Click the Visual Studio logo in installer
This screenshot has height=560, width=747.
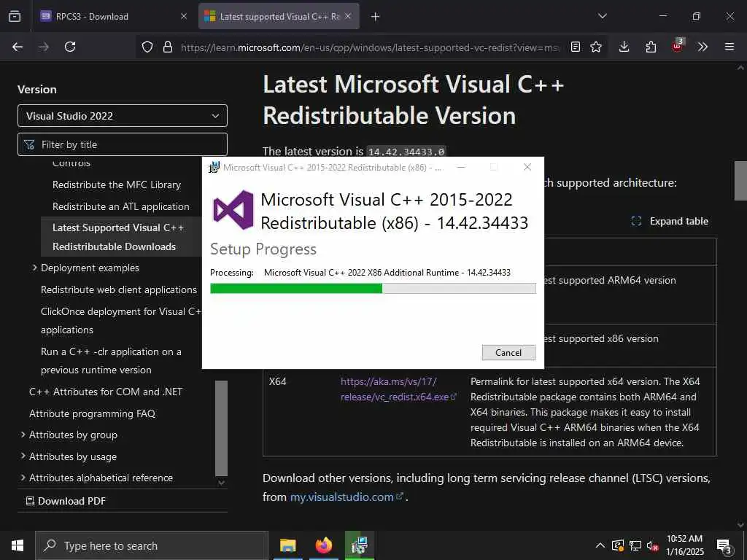pos(233,210)
